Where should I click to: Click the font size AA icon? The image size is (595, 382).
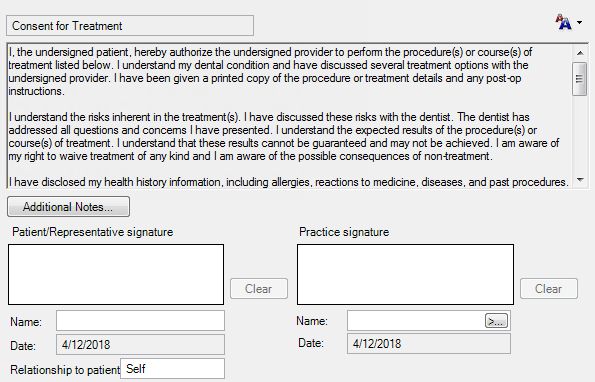coord(564,22)
